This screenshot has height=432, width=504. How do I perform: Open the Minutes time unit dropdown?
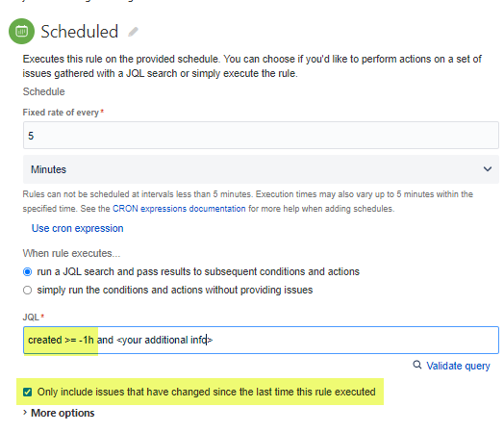click(x=261, y=169)
